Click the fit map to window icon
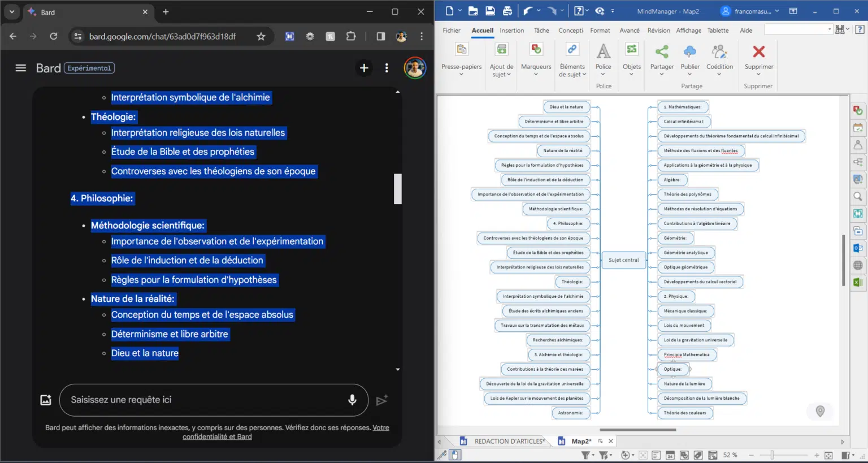Viewport: 868px width, 463px height. 828,455
